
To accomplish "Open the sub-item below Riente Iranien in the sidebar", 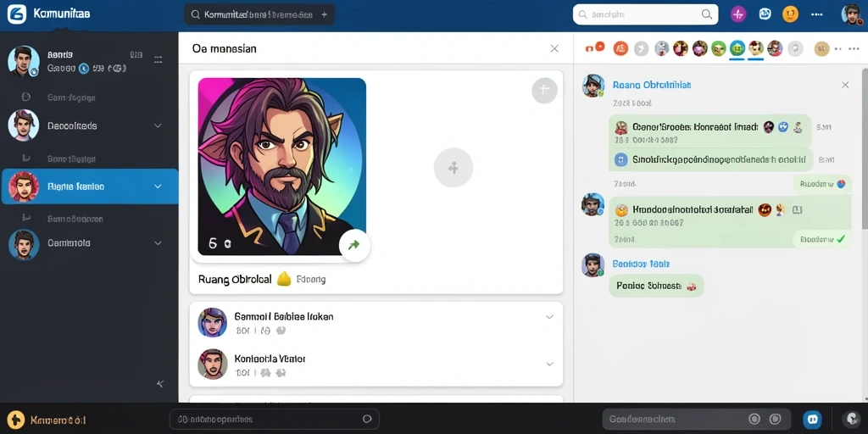I will [x=75, y=219].
